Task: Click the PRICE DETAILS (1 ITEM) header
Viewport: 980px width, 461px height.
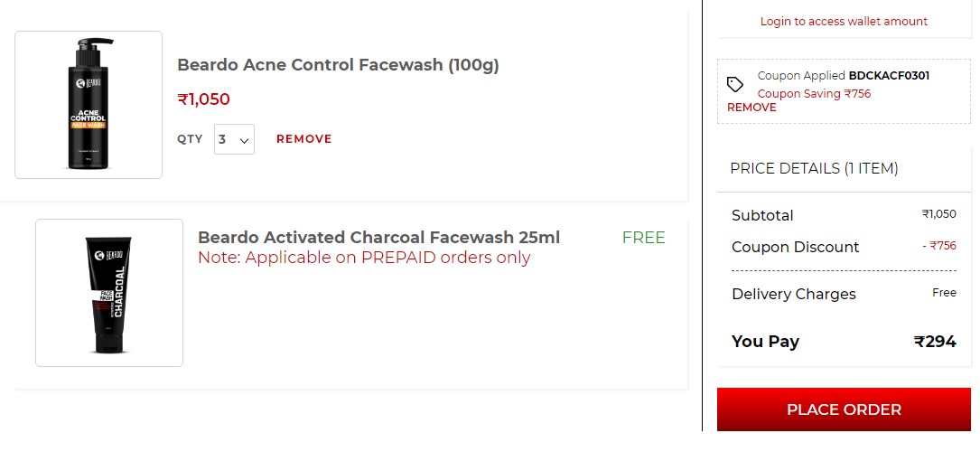Action: point(814,168)
